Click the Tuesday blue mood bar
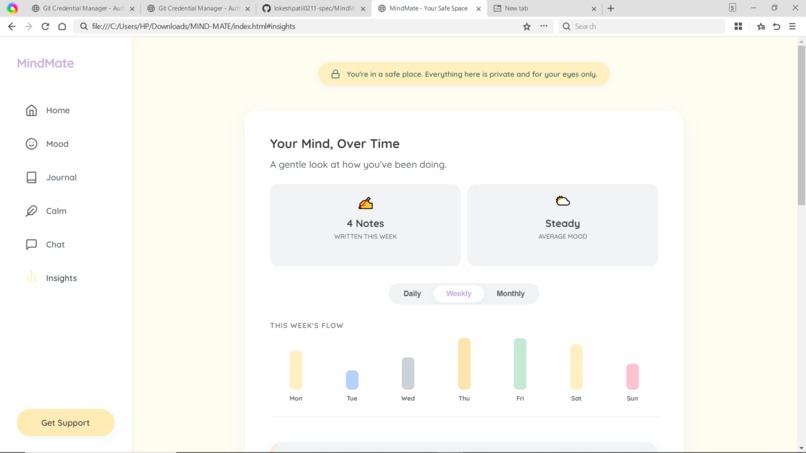The width and height of the screenshot is (806, 453). 352,379
